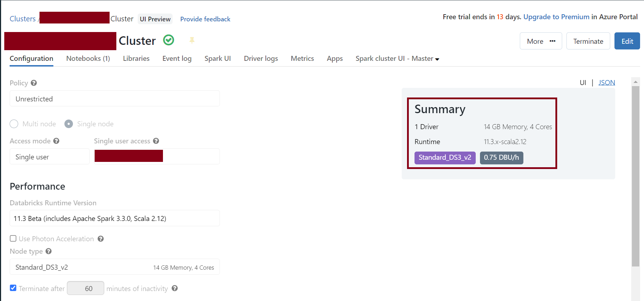Select the Single node radio button
Viewport: 644px width, 301px height.
coord(69,124)
